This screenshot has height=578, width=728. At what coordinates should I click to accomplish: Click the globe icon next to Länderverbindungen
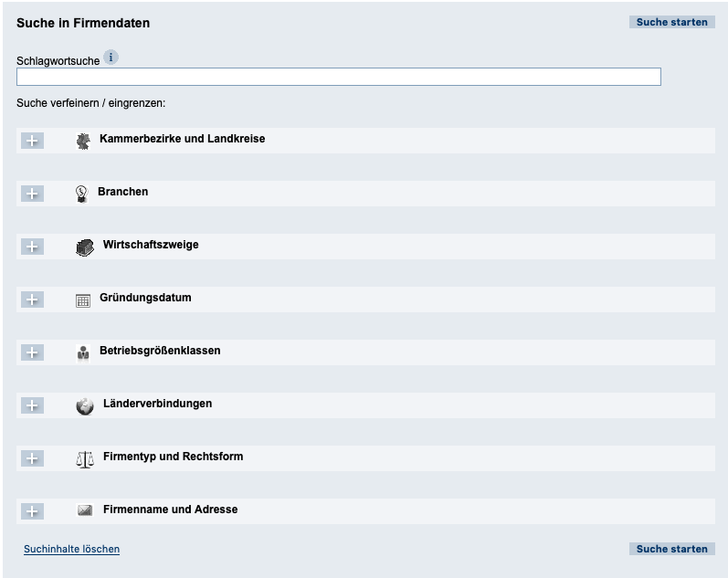[x=85, y=406]
